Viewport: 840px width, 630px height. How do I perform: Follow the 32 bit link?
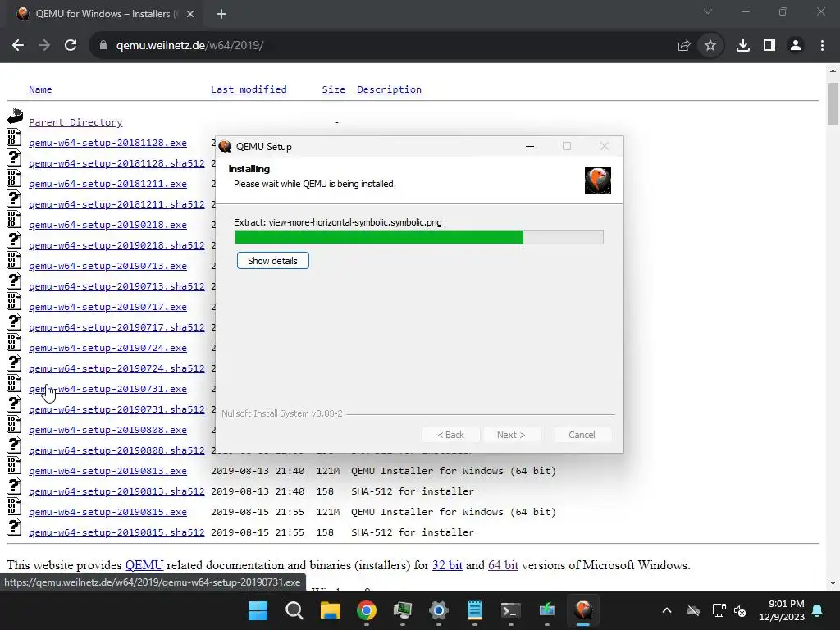(447, 565)
